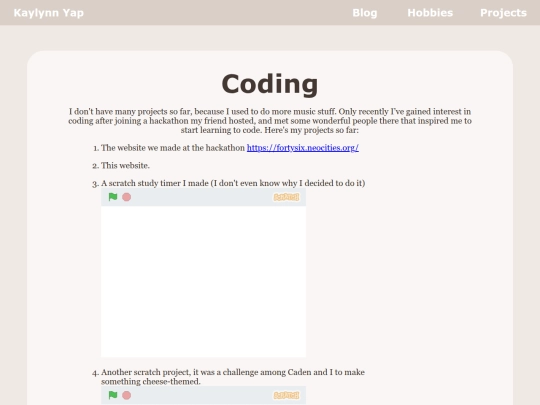Open Scratch logo on study timer embed
The width and height of the screenshot is (540, 405).
tap(286, 197)
